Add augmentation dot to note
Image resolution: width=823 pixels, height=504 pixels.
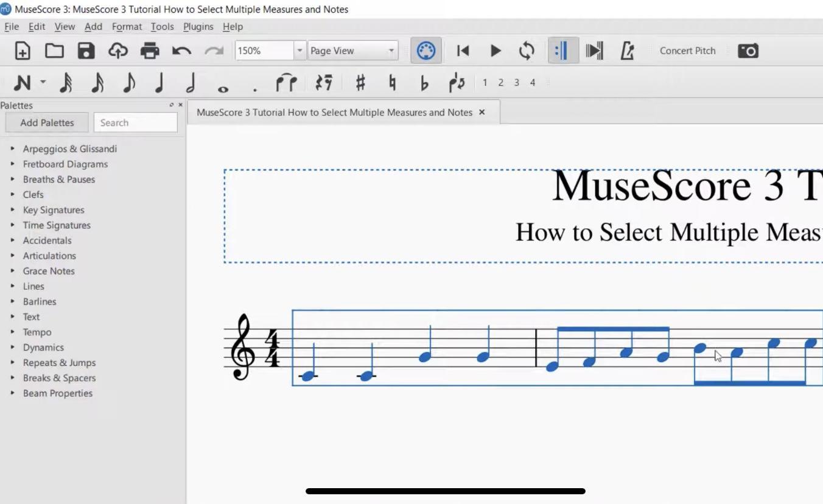click(254, 89)
